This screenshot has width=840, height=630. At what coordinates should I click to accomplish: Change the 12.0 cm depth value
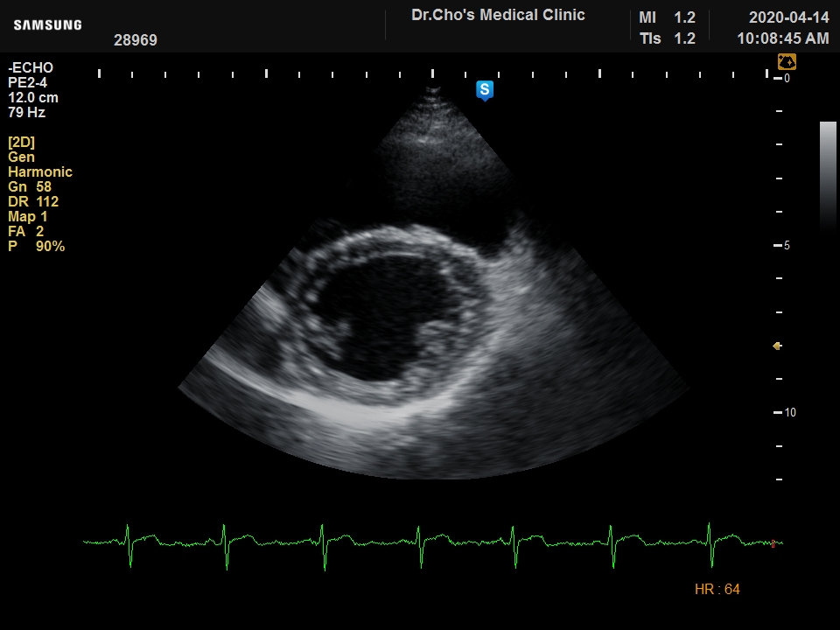coord(33,98)
